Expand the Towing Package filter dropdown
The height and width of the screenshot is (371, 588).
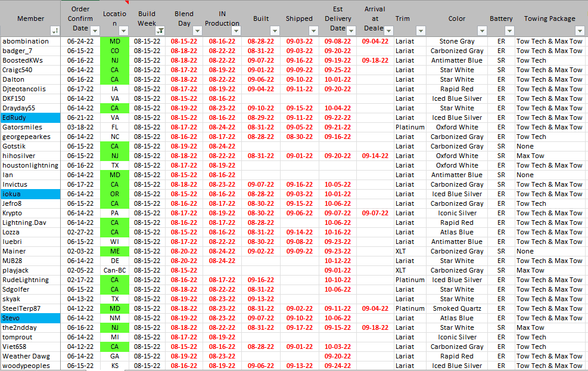click(580, 30)
